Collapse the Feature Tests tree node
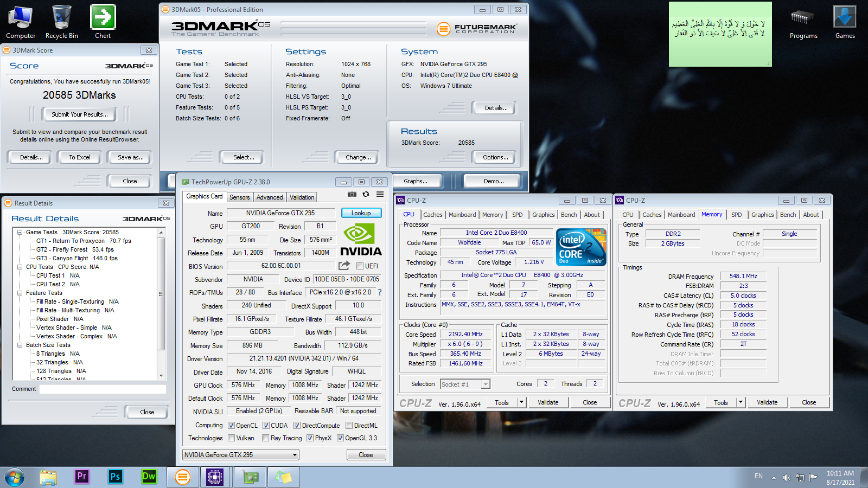 (20, 293)
